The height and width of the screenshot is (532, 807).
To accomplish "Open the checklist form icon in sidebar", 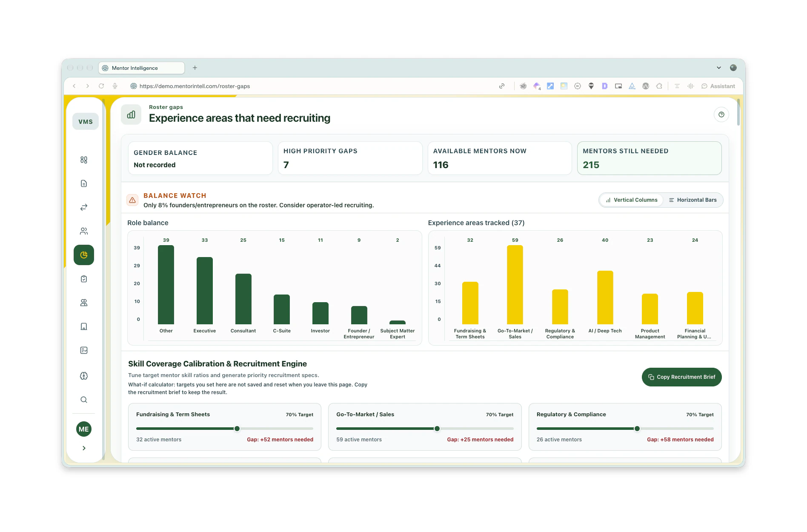I will (84, 350).
